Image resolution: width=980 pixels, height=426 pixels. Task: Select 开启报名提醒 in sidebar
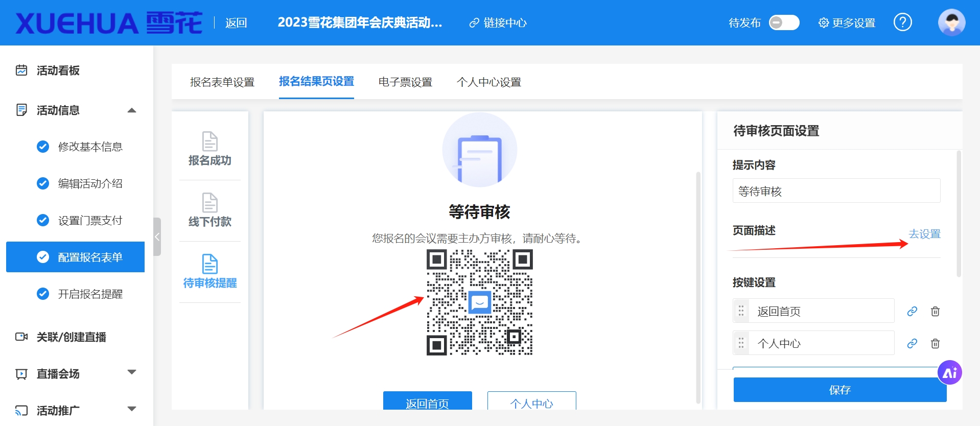(x=90, y=294)
